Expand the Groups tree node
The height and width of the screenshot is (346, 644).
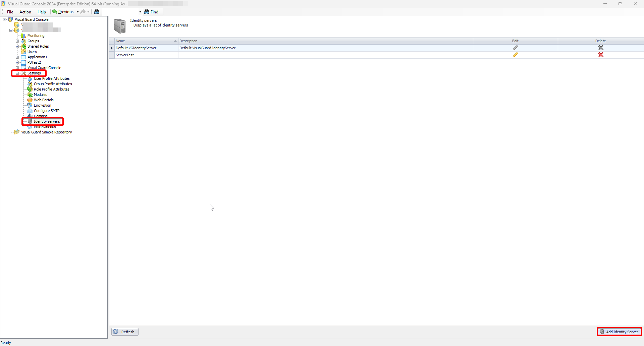pos(17,41)
